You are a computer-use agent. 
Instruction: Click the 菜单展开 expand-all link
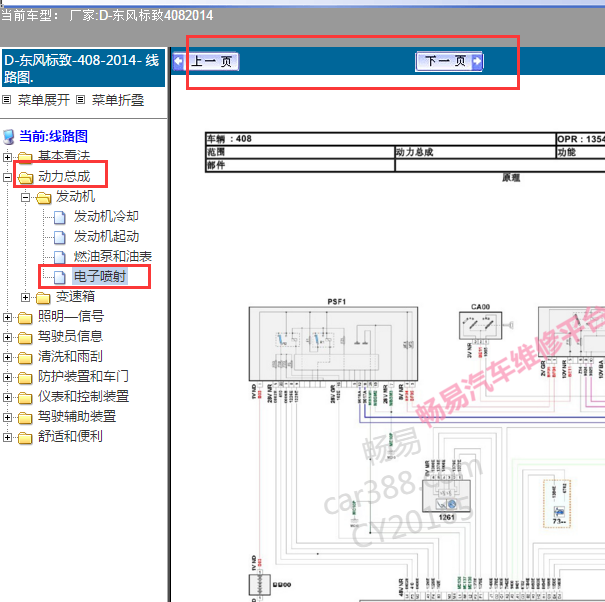point(44,100)
